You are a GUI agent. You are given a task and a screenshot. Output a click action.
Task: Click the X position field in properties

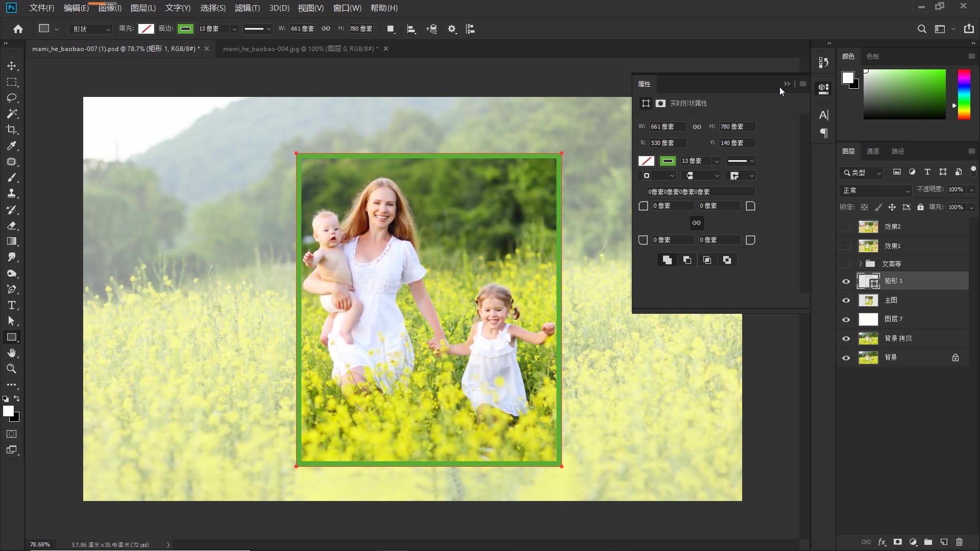[667, 143]
